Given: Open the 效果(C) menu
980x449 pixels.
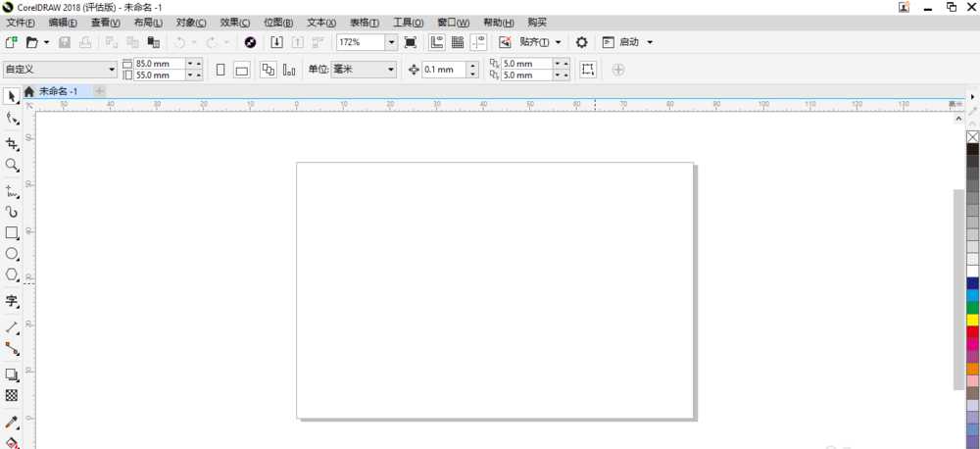Looking at the screenshot, I should [x=234, y=22].
